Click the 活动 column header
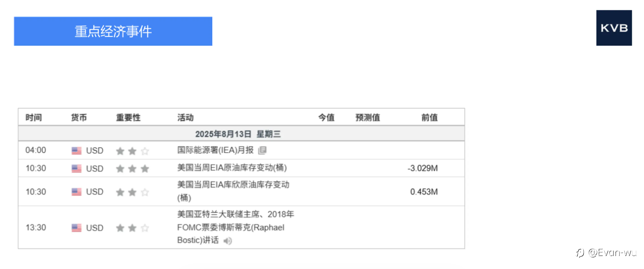The width and height of the screenshot is (644, 269). tap(185, 117)
